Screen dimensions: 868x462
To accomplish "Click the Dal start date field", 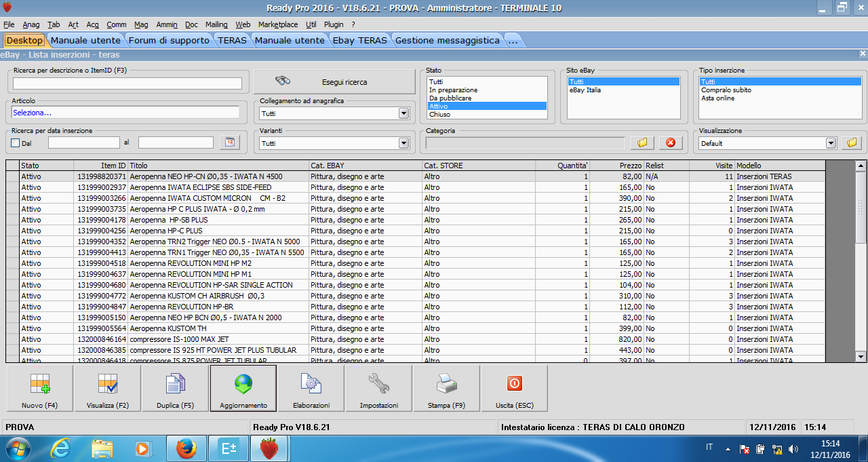I will (x=84, y=142).
